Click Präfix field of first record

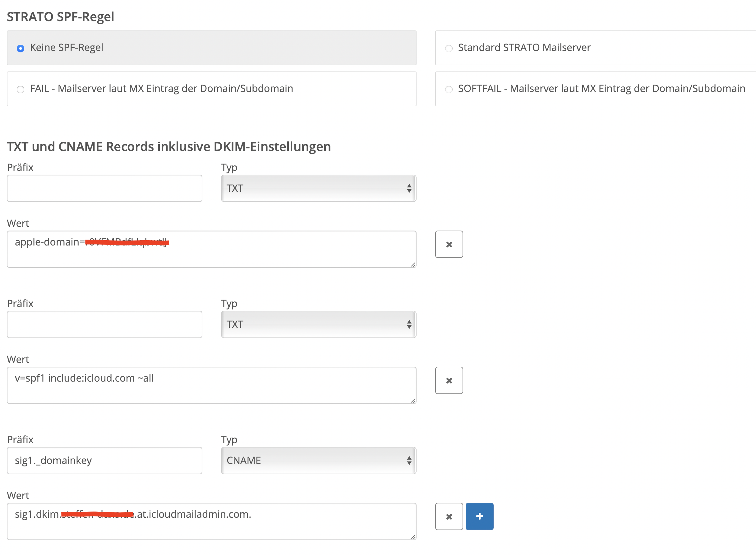tap(104, 188)
